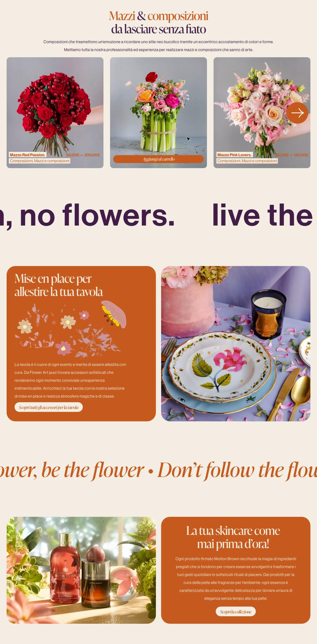
Task: Click the Mise en place heading
Action: 59,285
